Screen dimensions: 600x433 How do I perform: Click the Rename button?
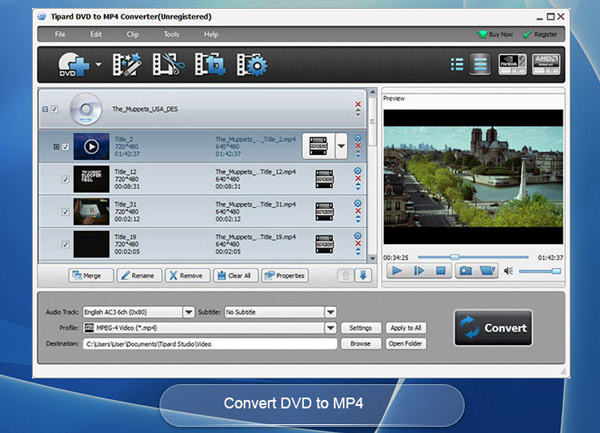coord(139,275)
